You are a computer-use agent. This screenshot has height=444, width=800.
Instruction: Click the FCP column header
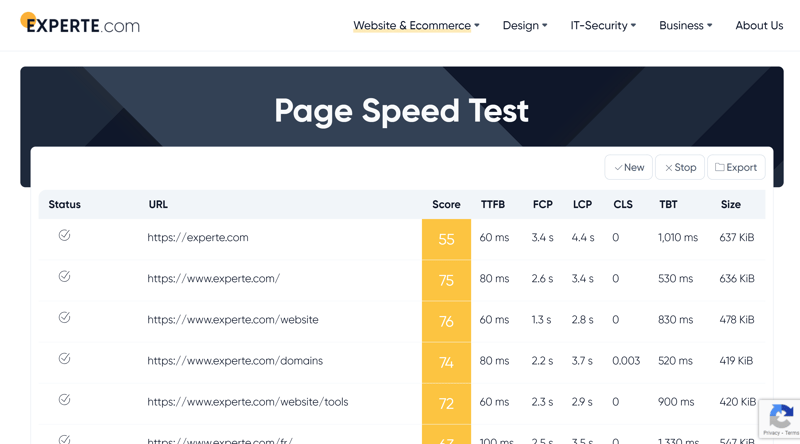coord(543,205)
